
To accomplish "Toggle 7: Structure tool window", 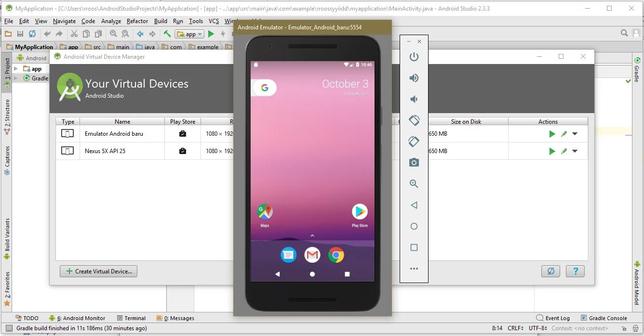I will (x=7, y=117).
